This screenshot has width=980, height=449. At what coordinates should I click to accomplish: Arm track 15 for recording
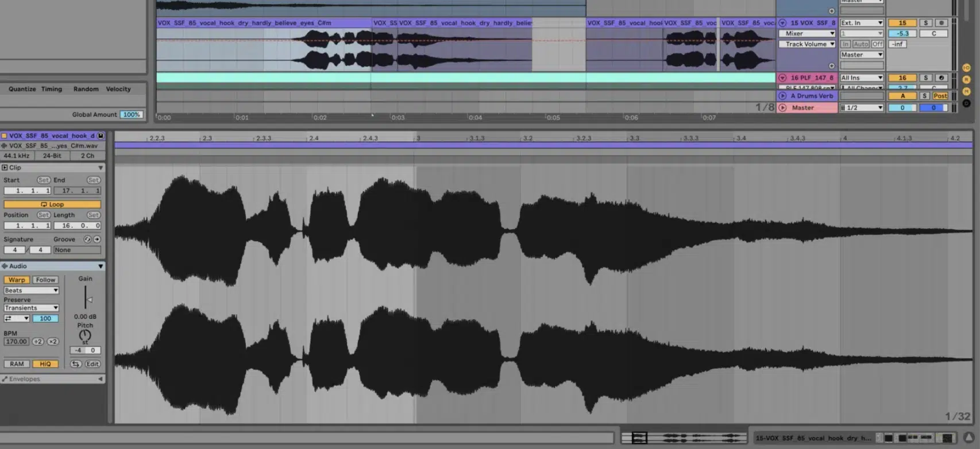click(941, 23)
